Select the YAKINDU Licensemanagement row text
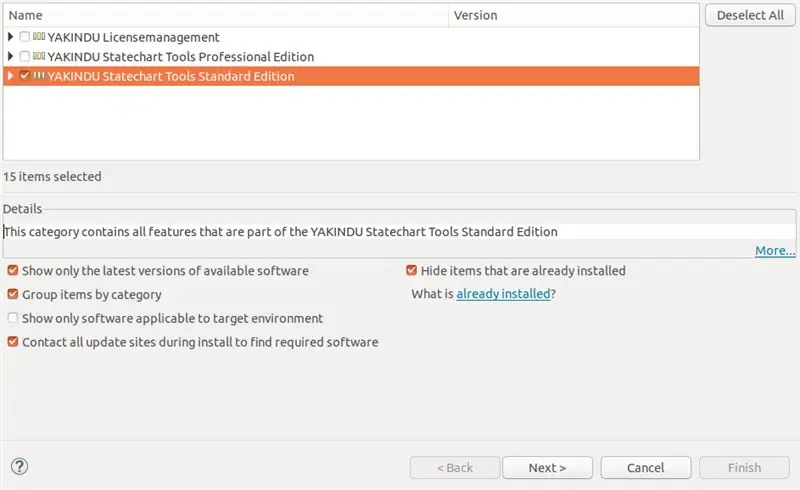The height and width of the screenshot is (490, 800). 133,37
